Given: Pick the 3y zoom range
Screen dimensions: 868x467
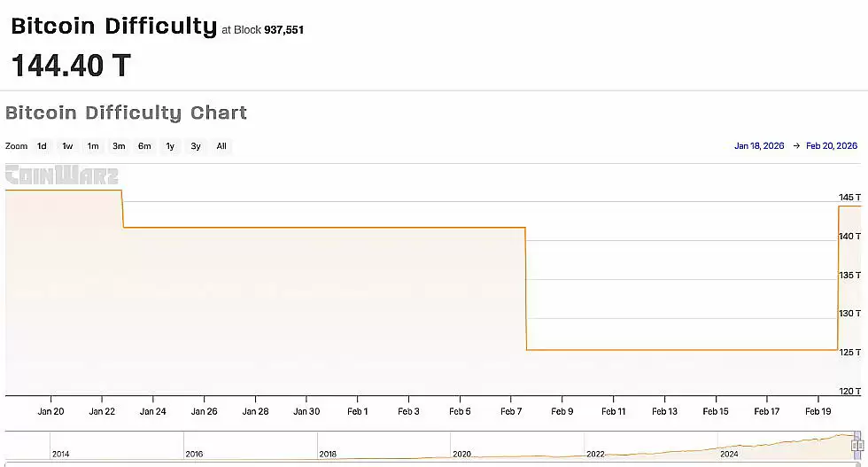Looking at the screenshot, I should pos(196,146).
